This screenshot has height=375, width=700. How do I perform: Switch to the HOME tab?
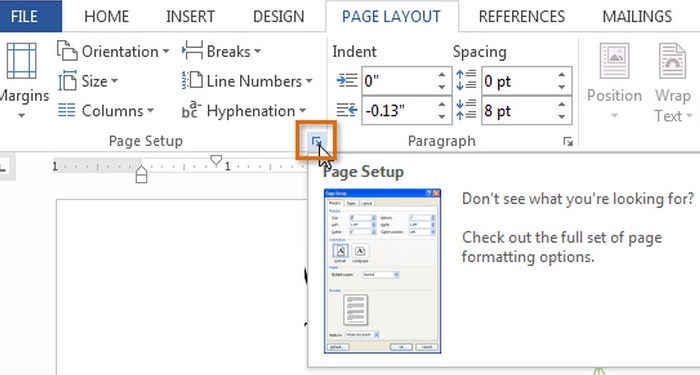tap(106, 17)
